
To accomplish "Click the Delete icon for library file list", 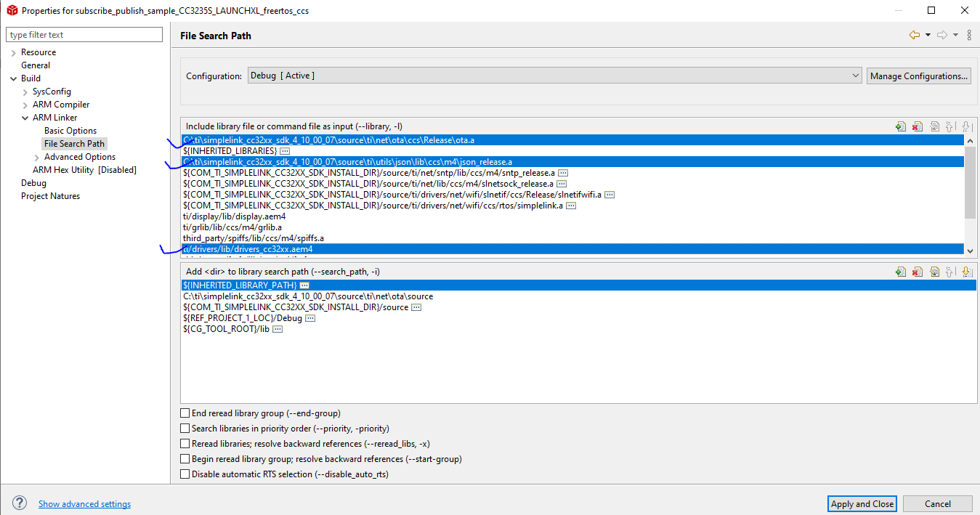I will coord(918,127).
